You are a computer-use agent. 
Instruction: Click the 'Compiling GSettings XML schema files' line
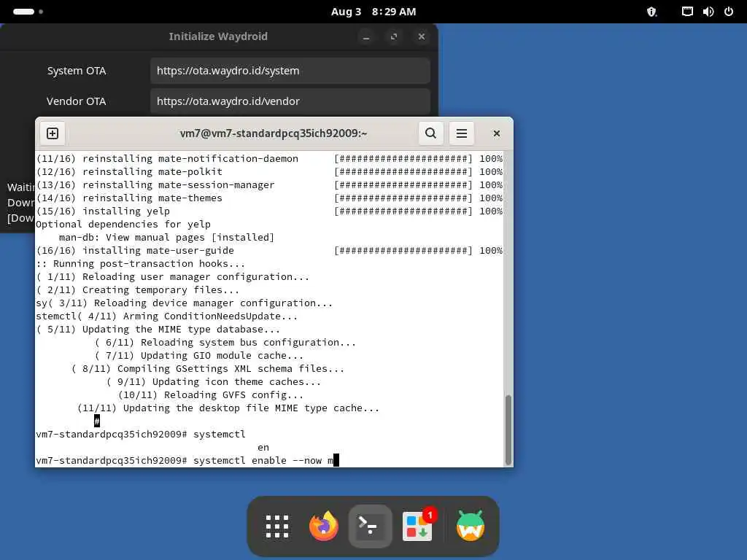click(x=208, y=368)
